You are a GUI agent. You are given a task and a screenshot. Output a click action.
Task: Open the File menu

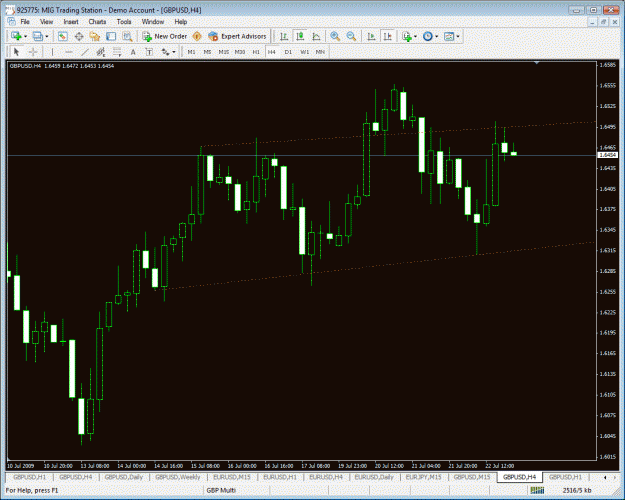(25, 22)
